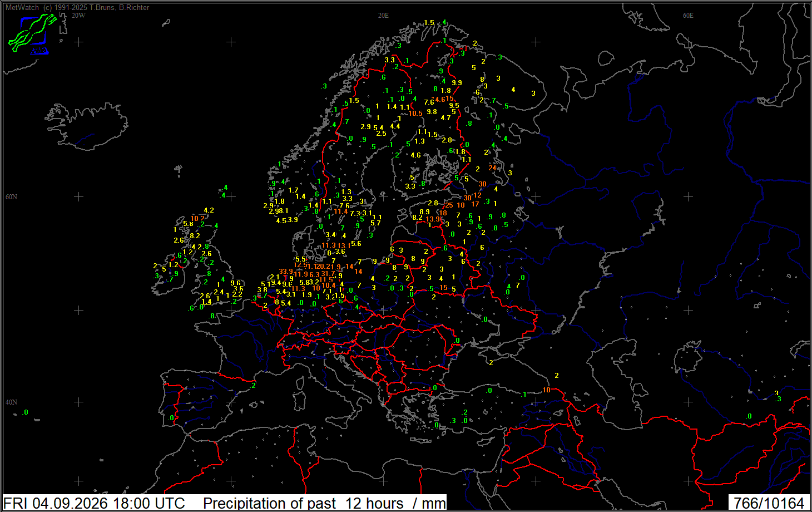The height and width of the screenshot is (512, 812).
Task: Click the yellow 8.9 precipitation value
Action: coord(424,212)
